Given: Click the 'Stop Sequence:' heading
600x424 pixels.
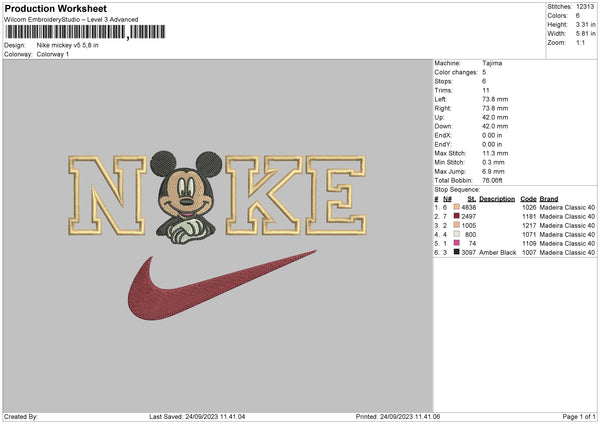Looking at the screenshot, I should pyautogui.click(x=457, y=190).
